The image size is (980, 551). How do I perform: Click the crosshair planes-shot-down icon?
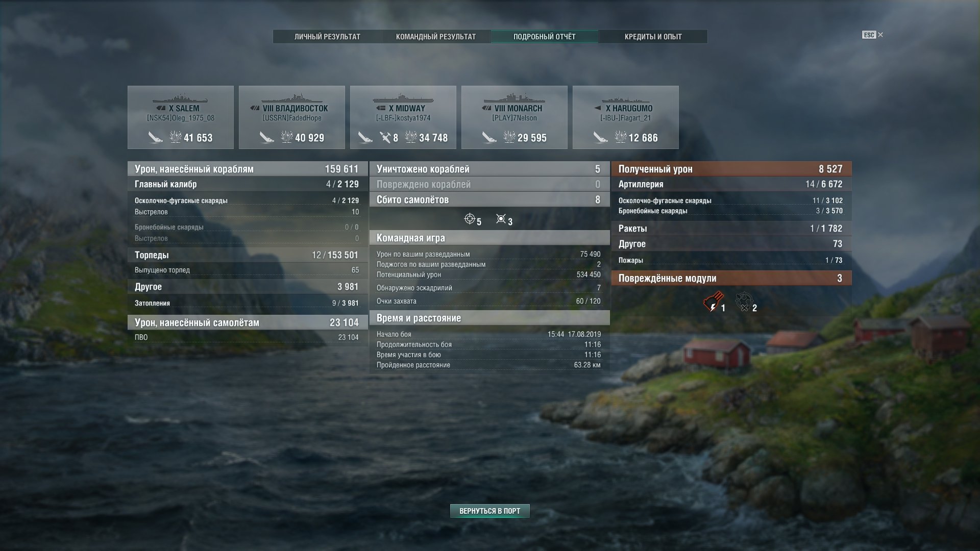click(470, 219)
